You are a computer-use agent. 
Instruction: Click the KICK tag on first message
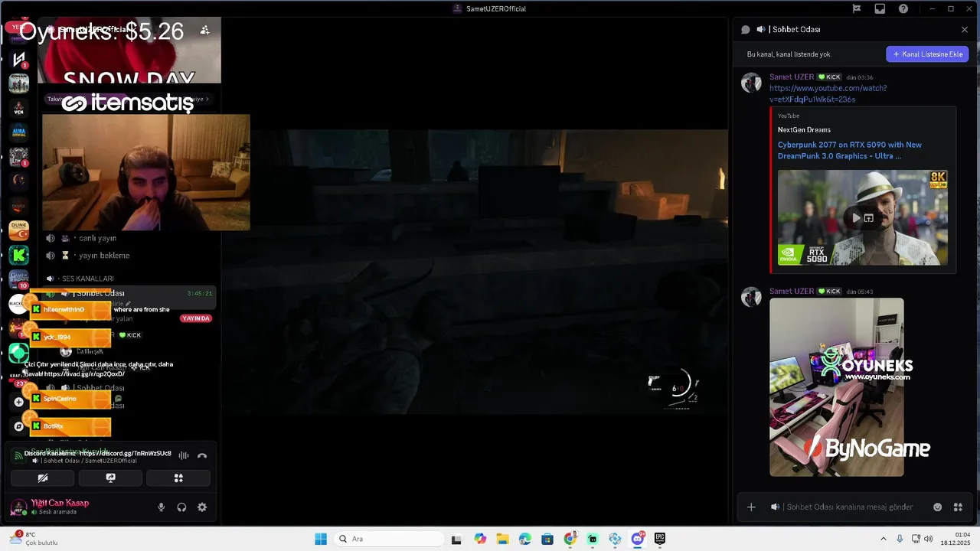(829, 77)
